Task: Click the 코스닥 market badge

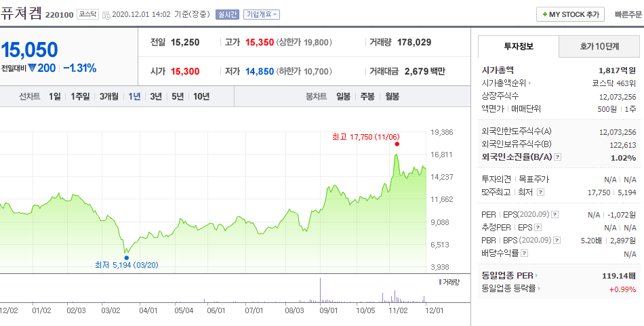Action: pos(88,14)
